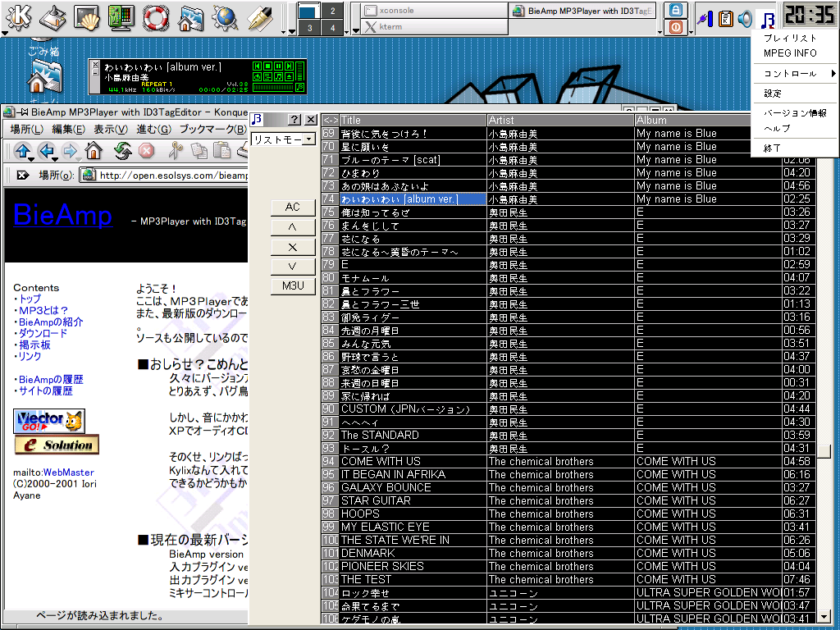Viewport: 840px width, 630px height.
Task: Open the K start menu icon
Action: 18,16
